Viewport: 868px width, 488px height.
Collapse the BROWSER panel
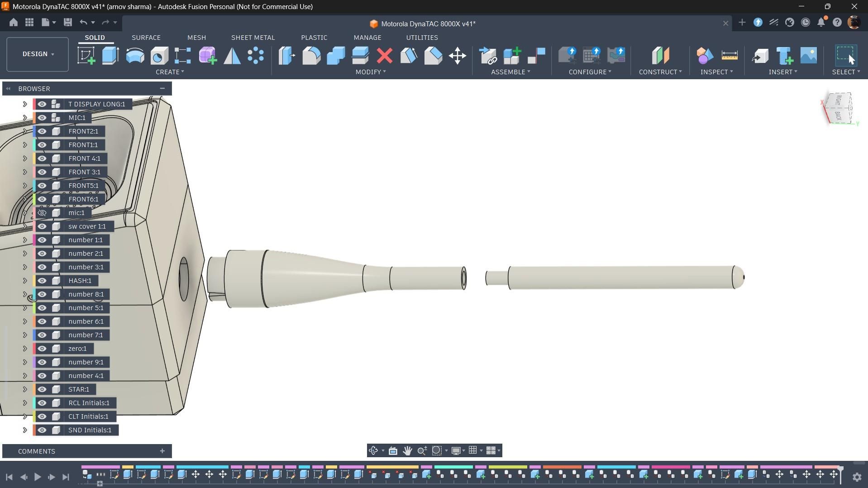click(x=162, y=89)
